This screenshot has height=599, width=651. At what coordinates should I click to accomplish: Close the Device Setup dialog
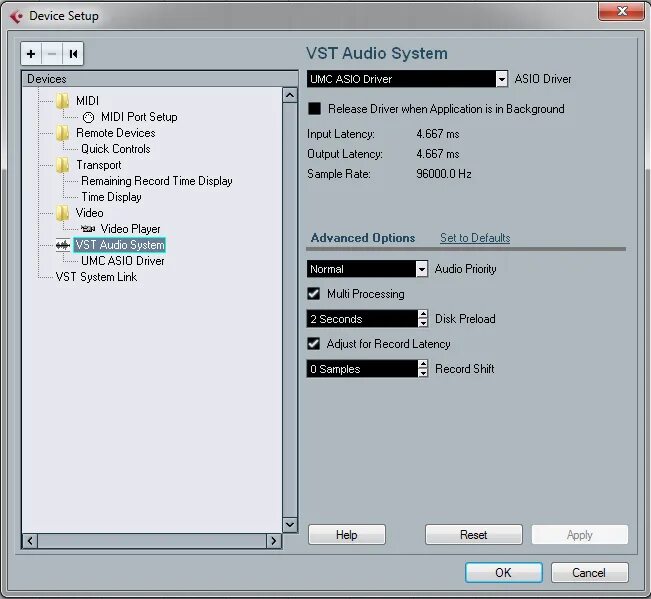(x=621, y=11)
